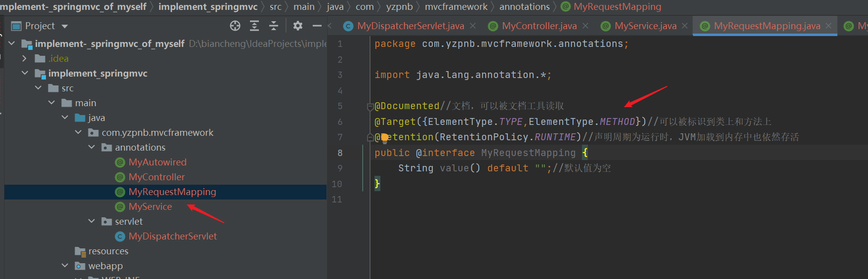Toggle code fold marker at @Documented line

coord(370,106)
